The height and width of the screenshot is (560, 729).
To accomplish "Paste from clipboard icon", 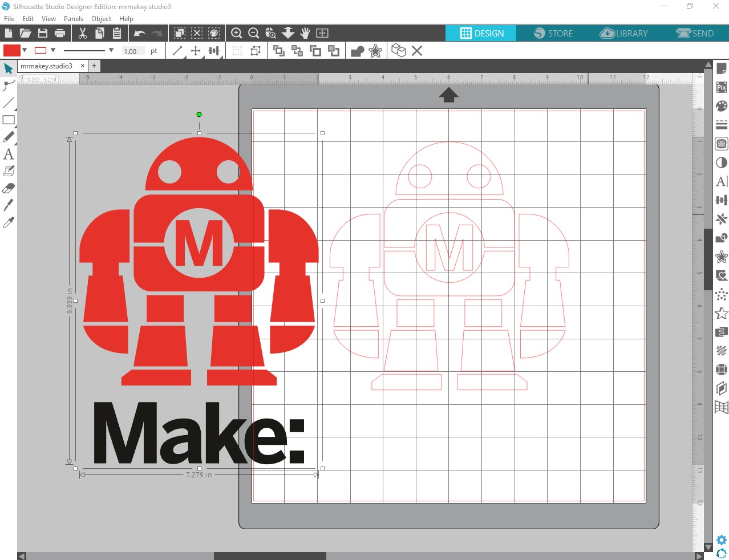I will (117, 33).
